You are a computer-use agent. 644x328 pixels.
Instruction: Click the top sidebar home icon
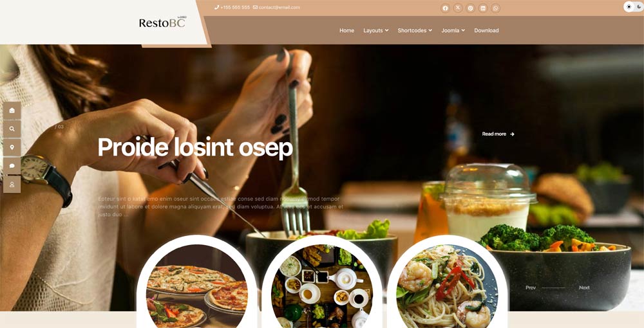(x=12, y=110)
